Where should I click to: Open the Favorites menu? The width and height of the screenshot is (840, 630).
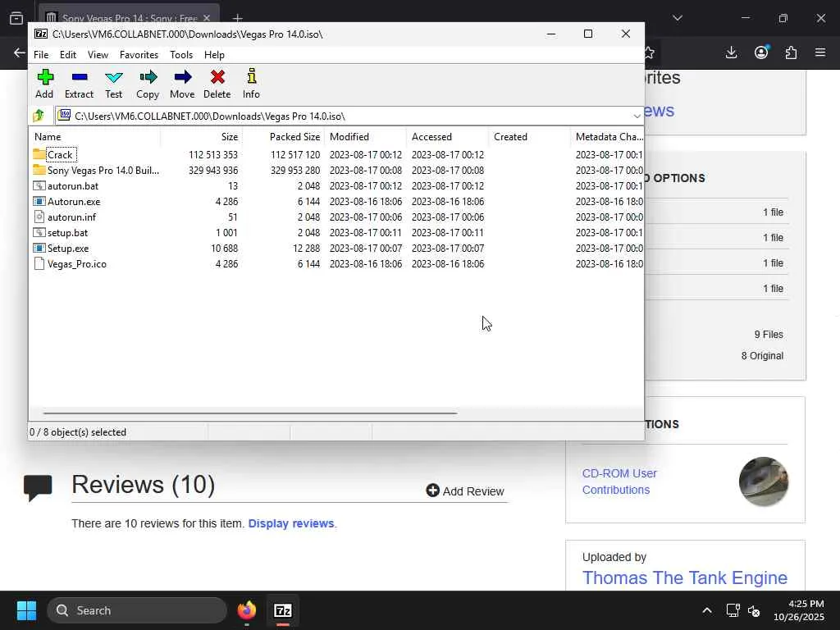pyautogui.click(x=139, y=55)
